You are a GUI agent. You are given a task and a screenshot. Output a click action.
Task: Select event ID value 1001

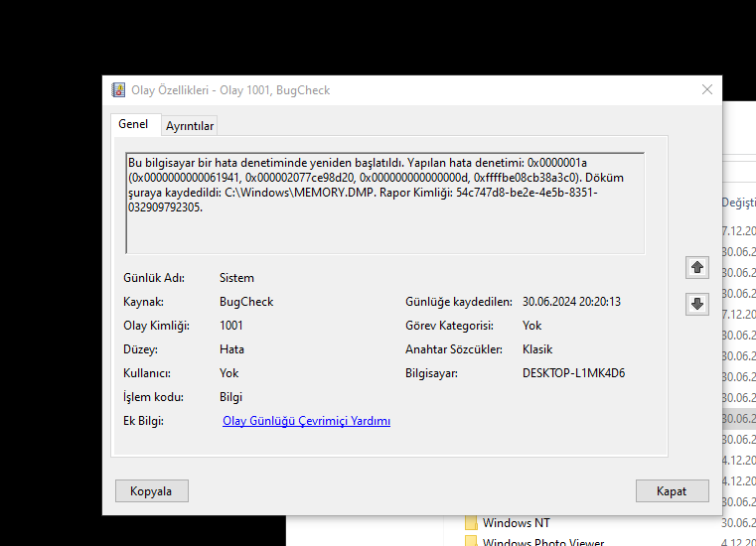coord(230,326)
